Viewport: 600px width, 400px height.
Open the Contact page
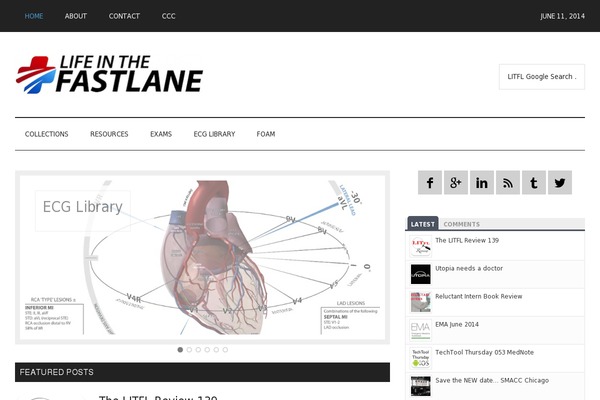pyautogui.click(x=124, y=16)
